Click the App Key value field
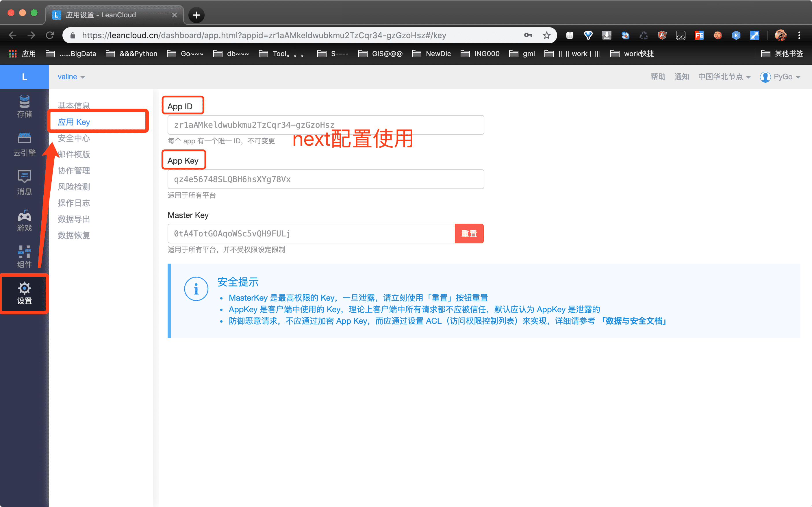 [x=325, y=180]
